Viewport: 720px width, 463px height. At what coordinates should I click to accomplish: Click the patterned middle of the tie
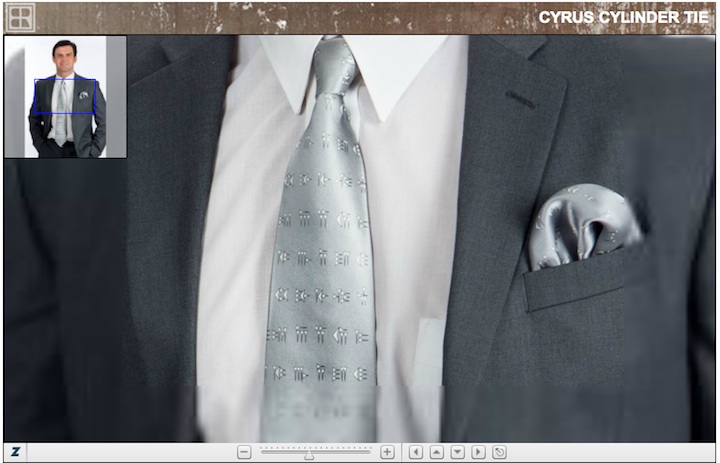click(x=322, y=250)
